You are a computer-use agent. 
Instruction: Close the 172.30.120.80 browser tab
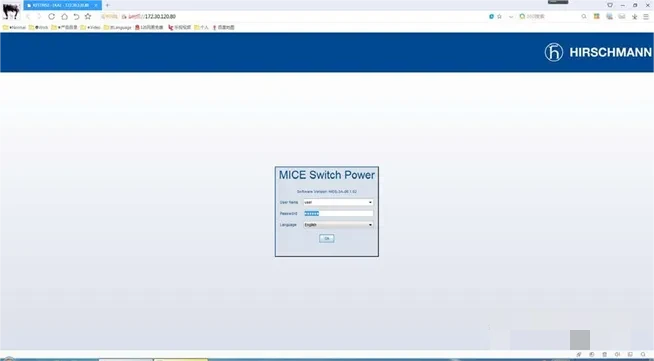coord(96,5)
